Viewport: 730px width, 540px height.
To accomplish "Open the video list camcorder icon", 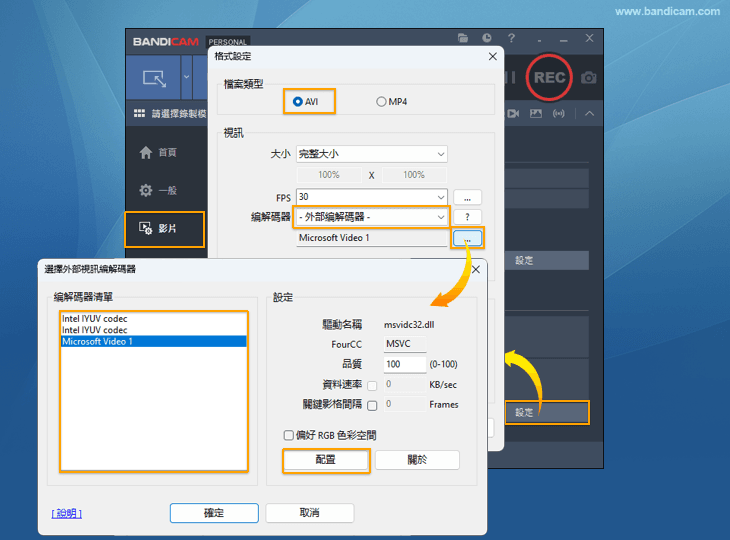I will (x=513, y=114).
